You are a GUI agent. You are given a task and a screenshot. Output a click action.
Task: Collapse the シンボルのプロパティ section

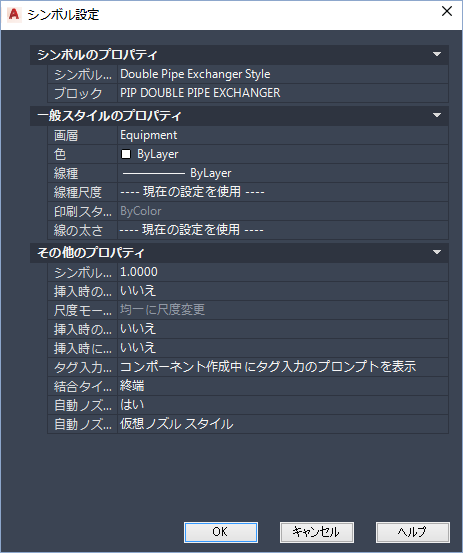(x=437, y=54)
